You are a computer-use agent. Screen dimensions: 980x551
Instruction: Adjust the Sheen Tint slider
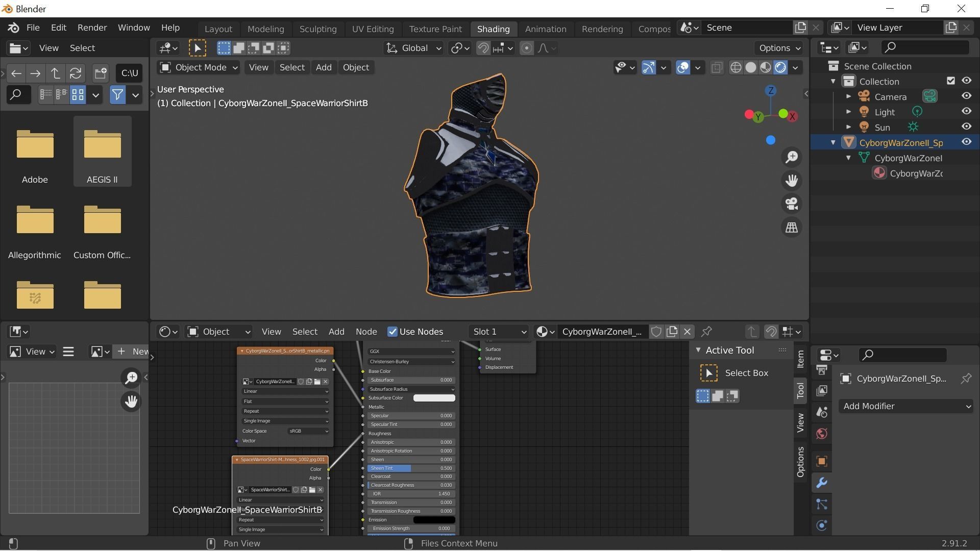point(411,468)
